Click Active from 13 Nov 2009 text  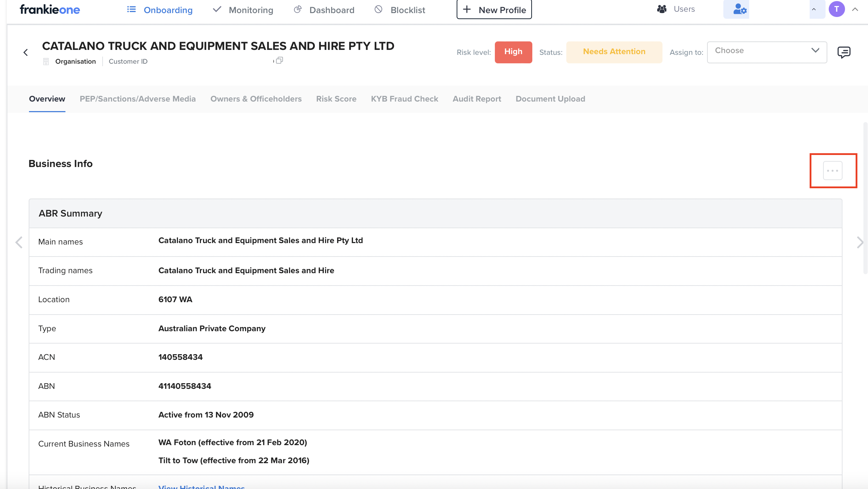coord(206,415)
